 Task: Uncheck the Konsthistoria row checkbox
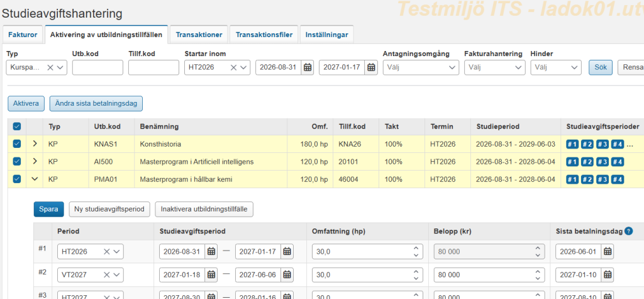click(17, 144)
